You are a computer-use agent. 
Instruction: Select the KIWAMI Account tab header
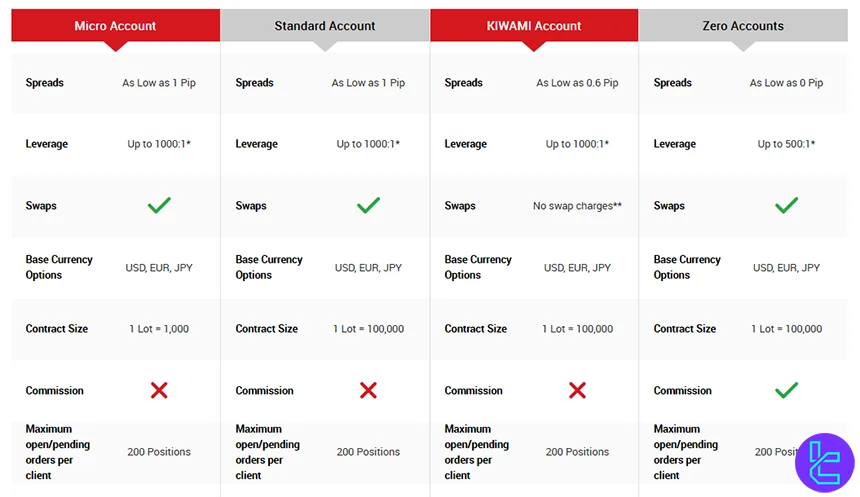534,26
